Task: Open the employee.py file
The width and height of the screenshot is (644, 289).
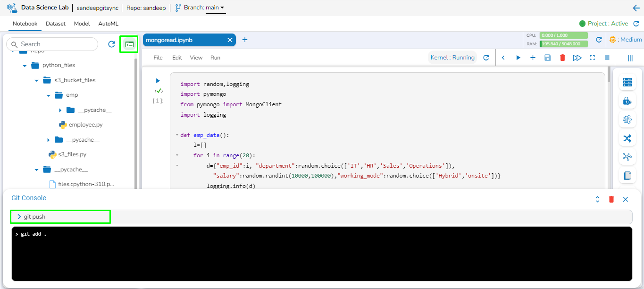Action: point(85,125)
